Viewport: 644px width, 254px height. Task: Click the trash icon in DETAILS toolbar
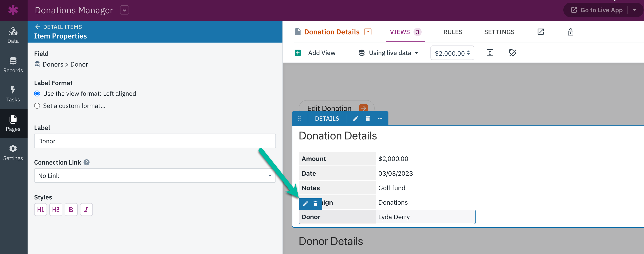point(367,118)
